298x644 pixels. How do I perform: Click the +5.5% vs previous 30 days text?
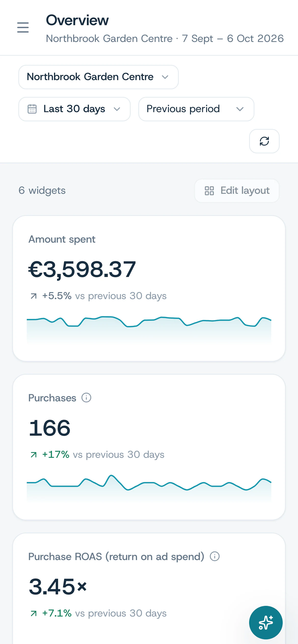point(98,296)
